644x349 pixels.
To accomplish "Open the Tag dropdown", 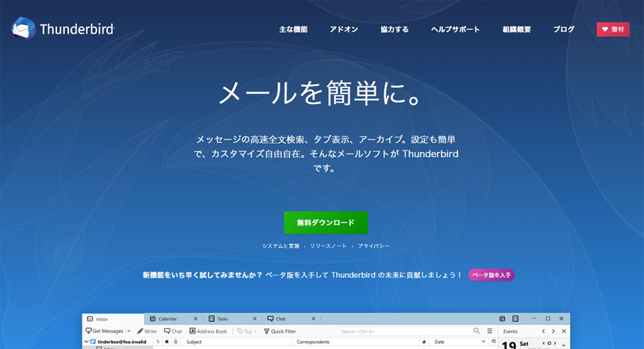I will pos(248,331).
